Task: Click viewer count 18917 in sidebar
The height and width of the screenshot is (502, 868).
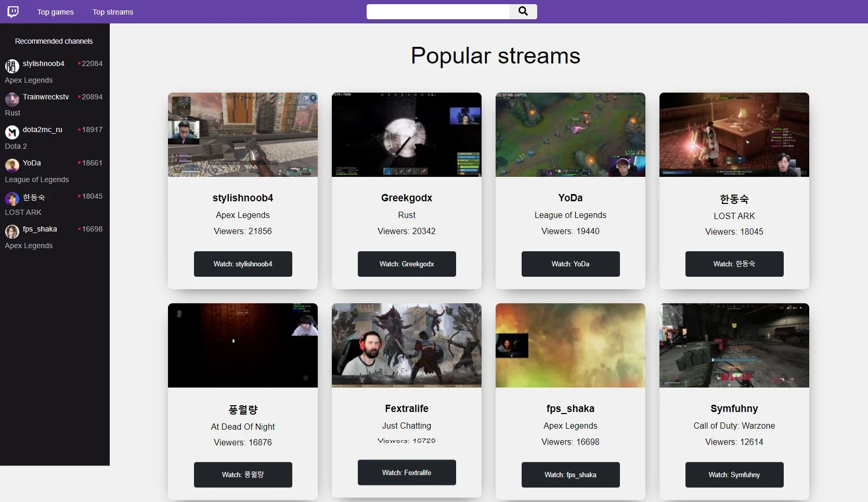Action: point(92,130)
